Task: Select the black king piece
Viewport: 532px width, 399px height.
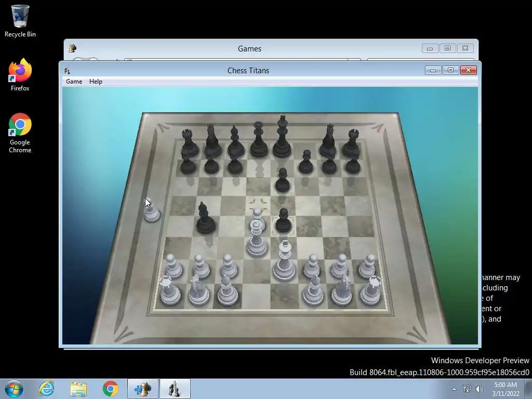Action: pyautogui.click(x=282, y=137)
